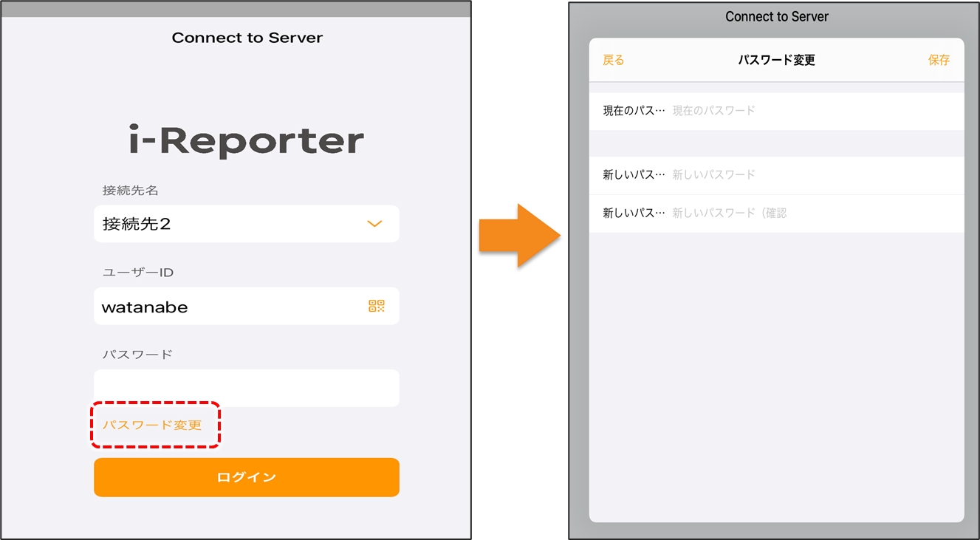Tap 戻る to go back
The width and height of the screenshot is (980, 540).
point(613,61)
